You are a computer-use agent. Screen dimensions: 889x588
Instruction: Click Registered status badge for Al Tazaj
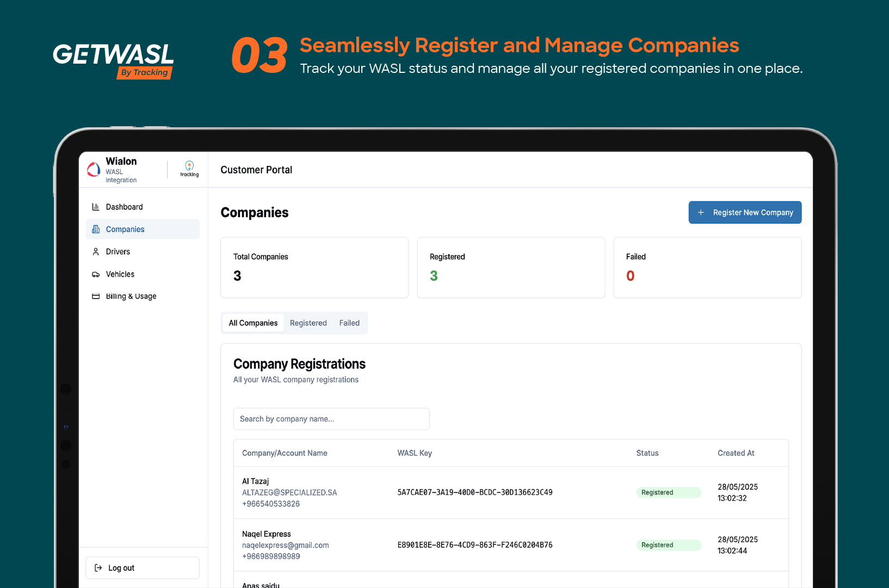point(669,492)
